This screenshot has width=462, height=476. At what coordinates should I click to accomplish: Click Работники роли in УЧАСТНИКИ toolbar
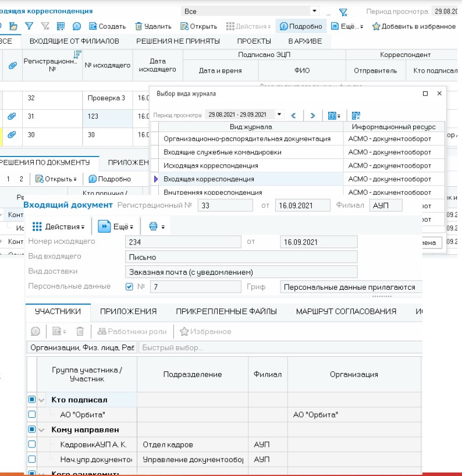pyautogui.click(x=132, y=331)
